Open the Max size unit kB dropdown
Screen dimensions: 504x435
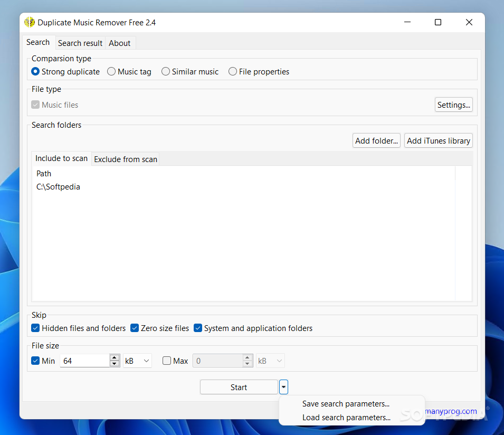click(x=270, y=361)
